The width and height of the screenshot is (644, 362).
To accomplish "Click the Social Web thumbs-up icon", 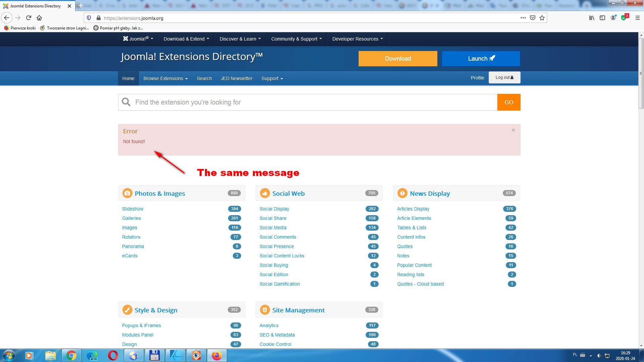I will [265, 193].
